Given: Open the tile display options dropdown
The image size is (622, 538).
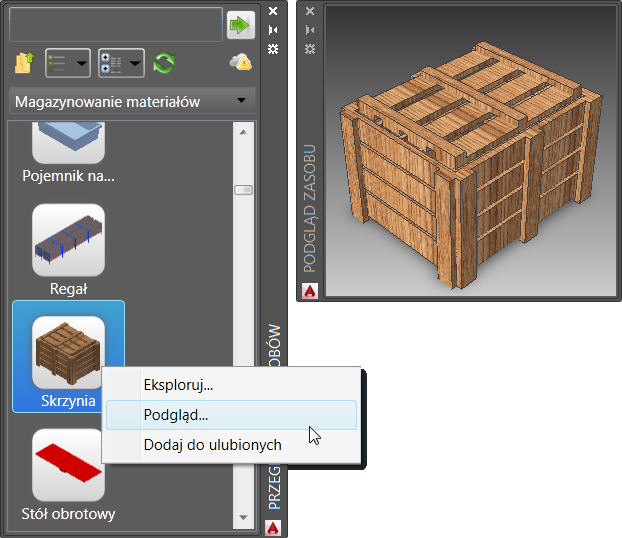Looking at the screenshot, I should click(121, 63).
